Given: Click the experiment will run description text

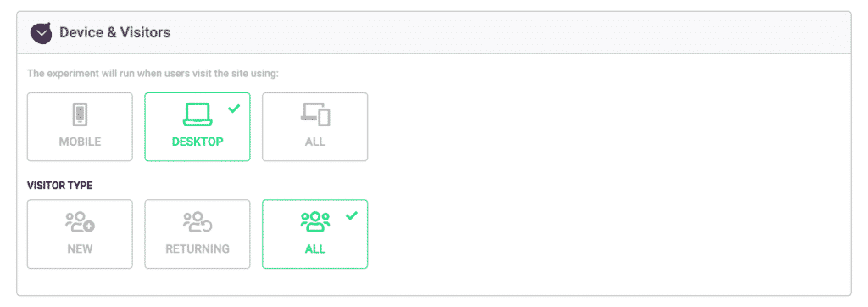Looking at the screenshot, I should [x=153, y=74].
